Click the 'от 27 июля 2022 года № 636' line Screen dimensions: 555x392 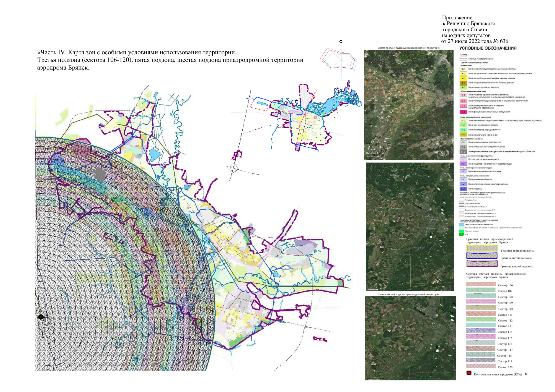475,41
